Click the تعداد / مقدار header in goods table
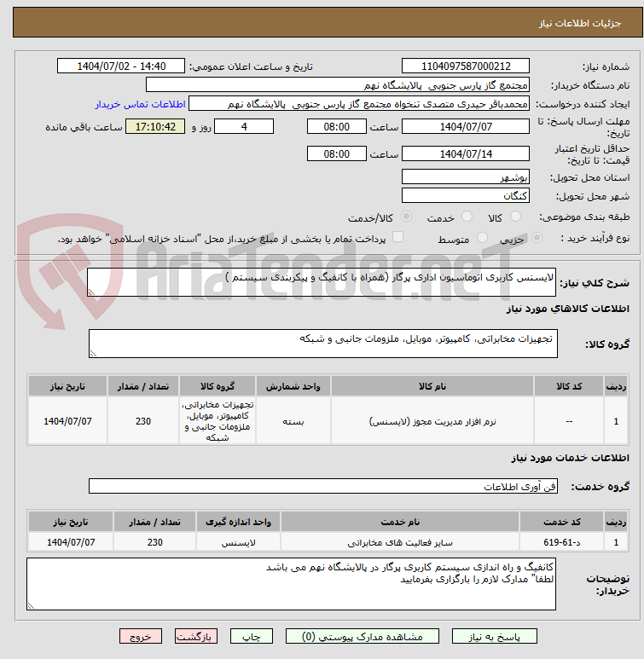The height and width of the screenshot is (659, 644). (x=143, y=386)
